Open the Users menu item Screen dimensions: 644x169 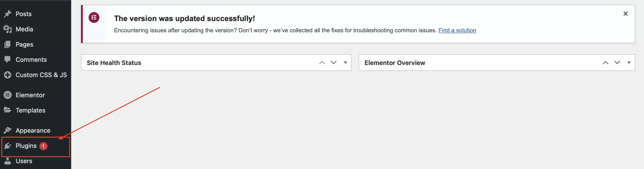click(24, 161)
